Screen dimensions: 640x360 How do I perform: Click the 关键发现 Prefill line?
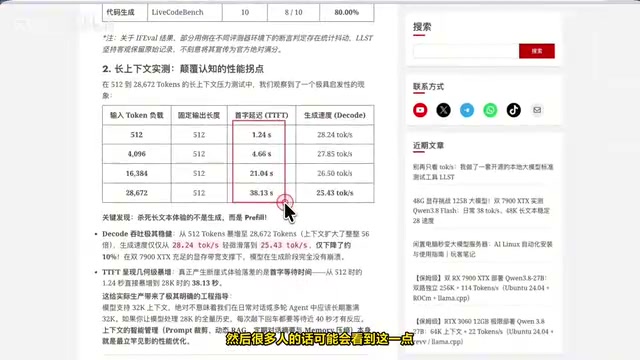[x=184, y=217]
